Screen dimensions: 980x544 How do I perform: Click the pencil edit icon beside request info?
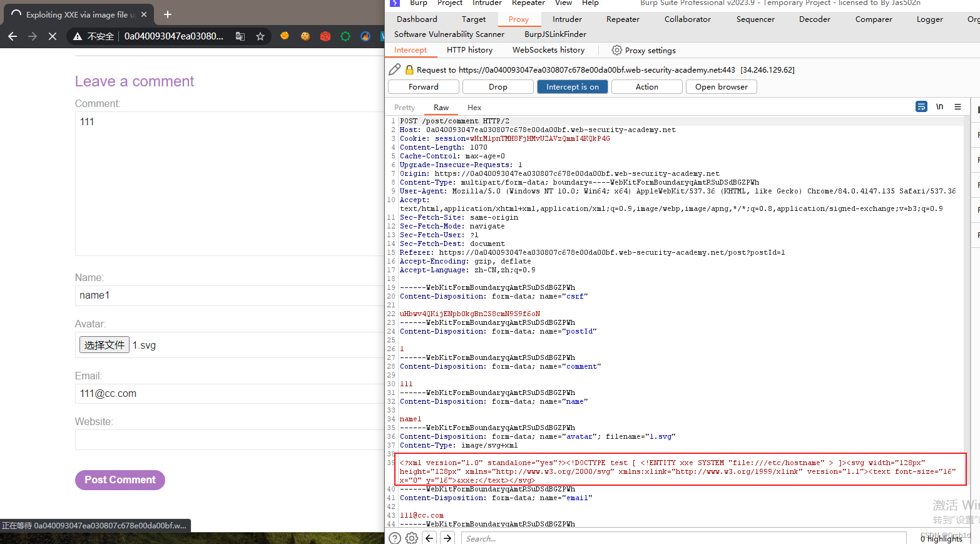395,69
